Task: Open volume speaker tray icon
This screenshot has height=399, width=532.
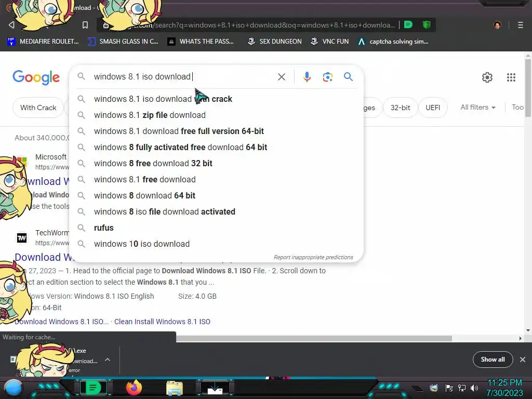Action: [x=474, y=388]
